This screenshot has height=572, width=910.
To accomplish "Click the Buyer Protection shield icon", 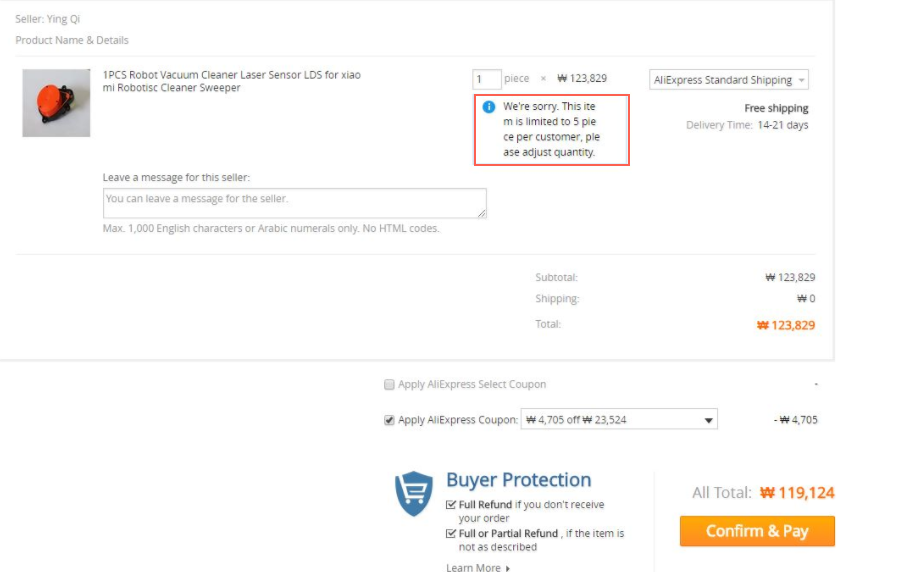I will click(414, 493).
